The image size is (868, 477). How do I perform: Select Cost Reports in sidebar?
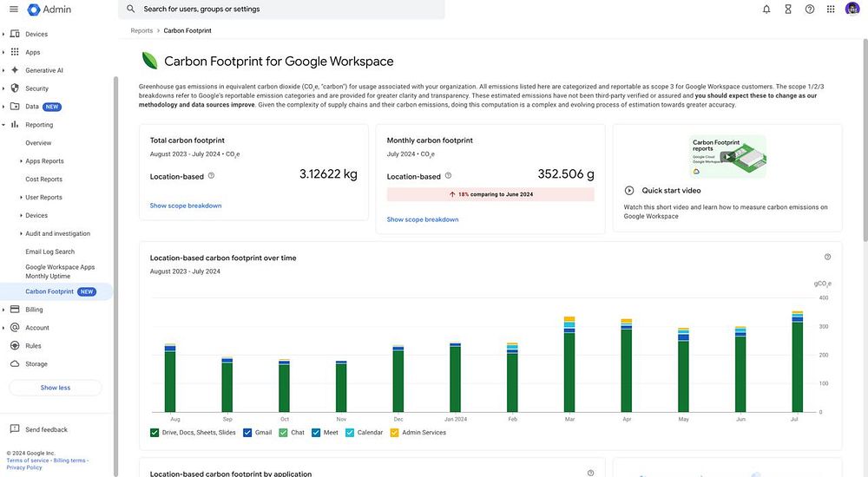tap(43, 180)
